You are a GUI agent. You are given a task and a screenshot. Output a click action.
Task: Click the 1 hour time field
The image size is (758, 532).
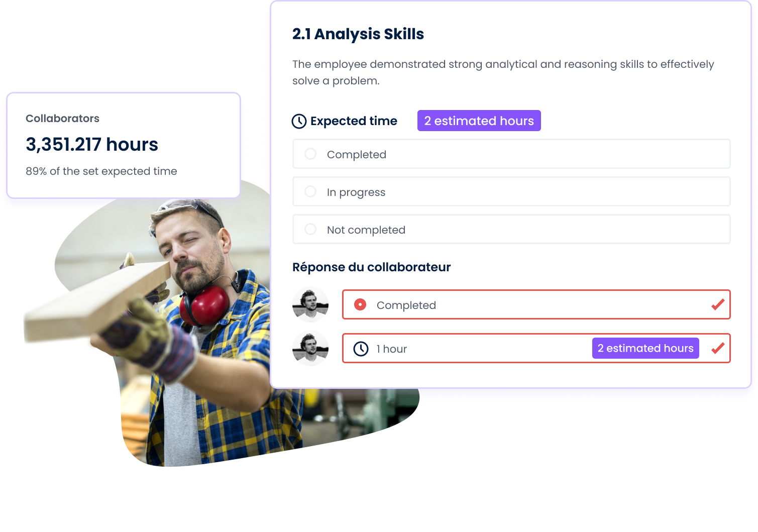point(536,348)
